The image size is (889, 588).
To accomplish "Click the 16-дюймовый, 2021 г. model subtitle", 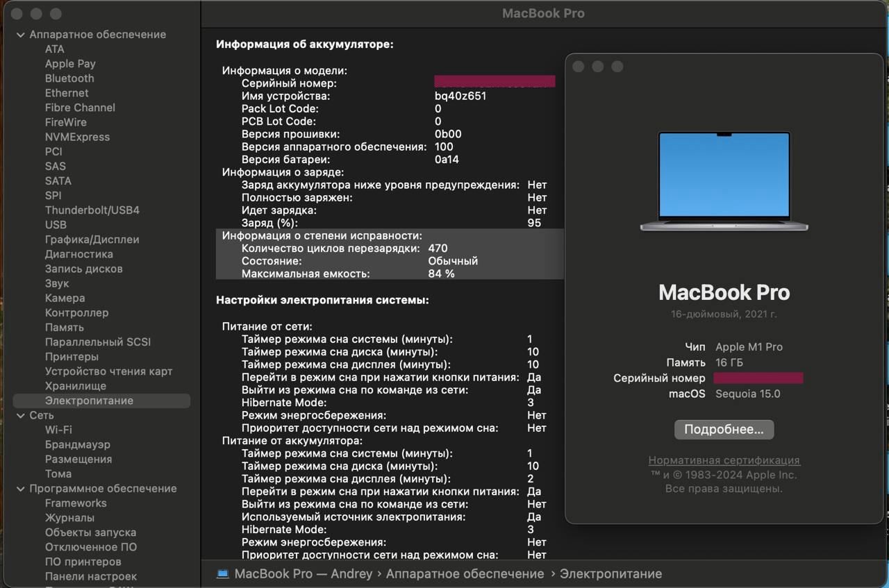I will [x=724, y=314].
